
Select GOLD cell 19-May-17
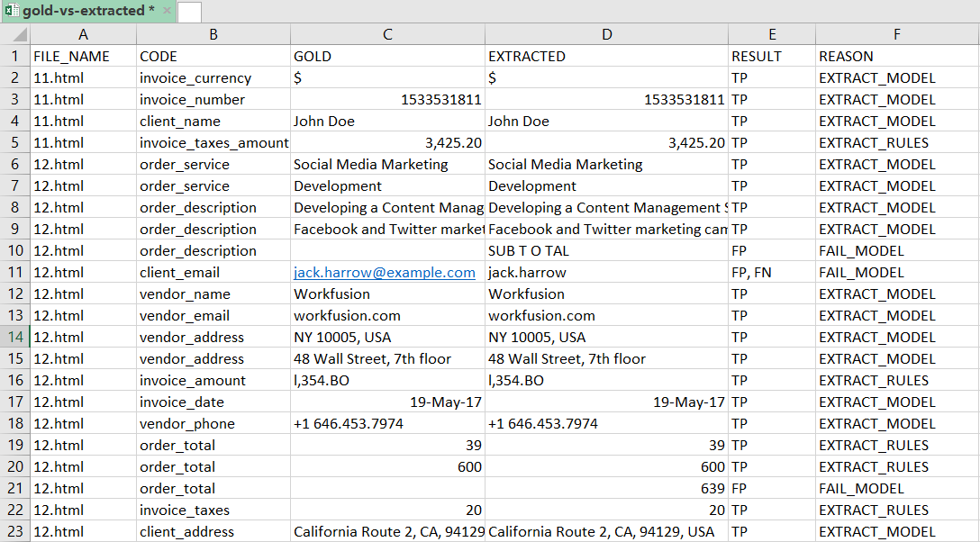tap(387, 402)
